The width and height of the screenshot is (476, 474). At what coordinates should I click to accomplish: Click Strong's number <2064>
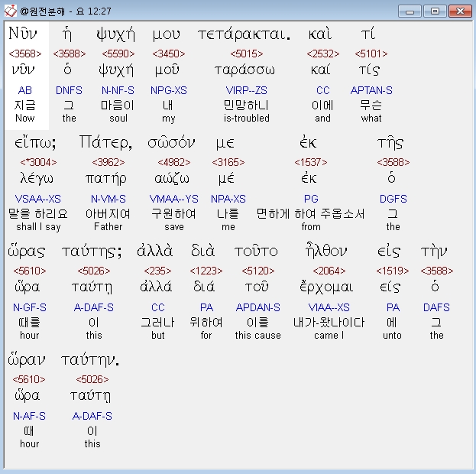pyautogui.click(x=329, y=271)
